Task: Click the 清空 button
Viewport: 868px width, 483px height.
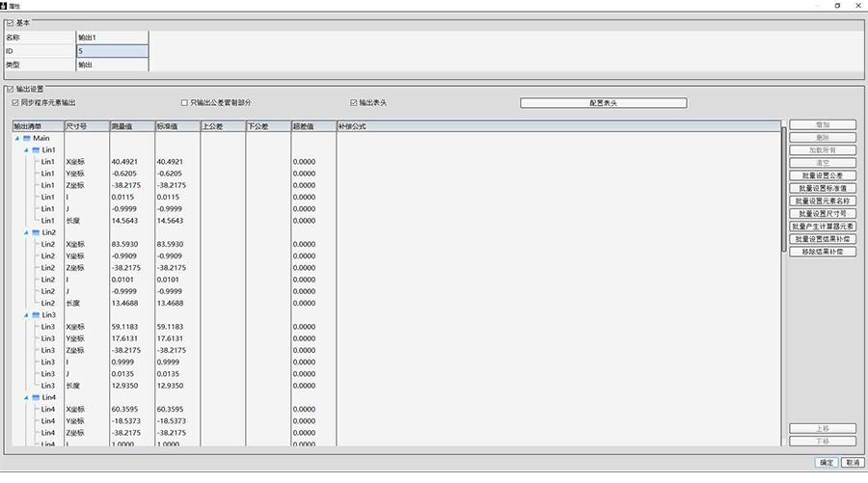Action: tap(823, 163)
